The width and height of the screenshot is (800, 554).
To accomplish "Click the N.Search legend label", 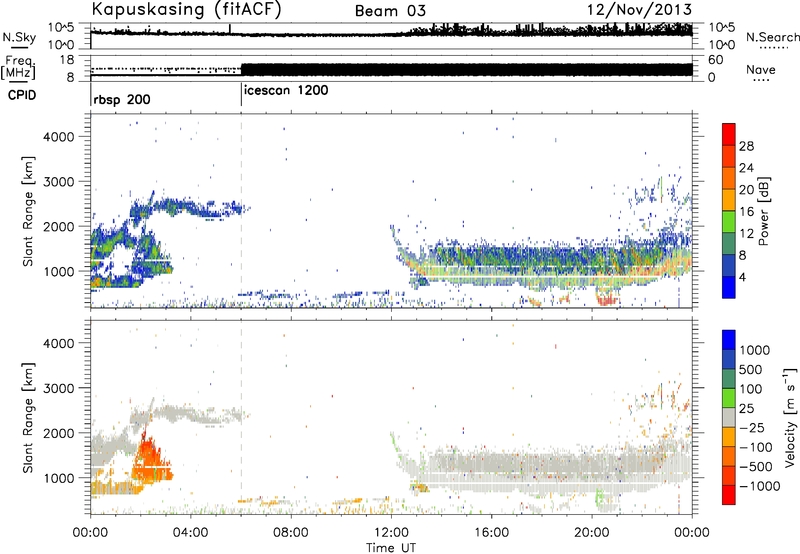I will pos(772,37).
